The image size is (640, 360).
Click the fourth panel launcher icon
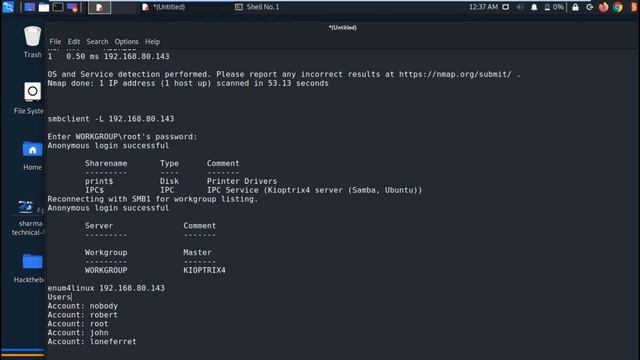(x=72, y=7)
